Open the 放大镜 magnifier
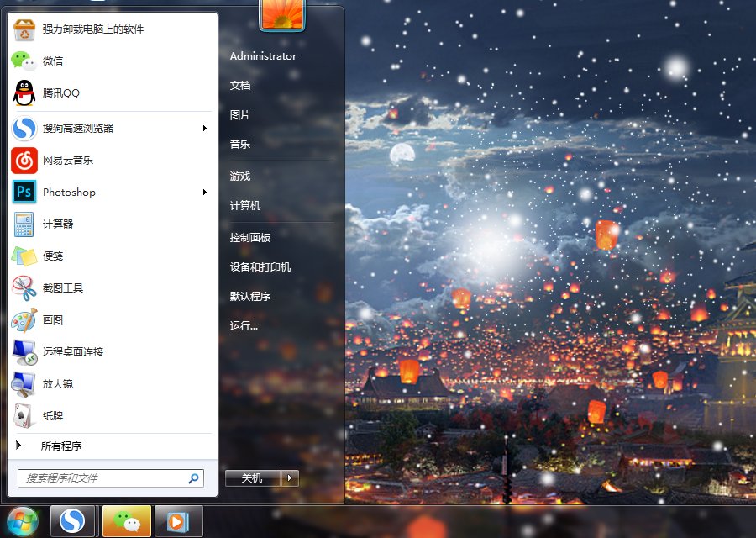The height and width of the screenshot is (538, 756). pyautogui.click(x=57, y=384)
